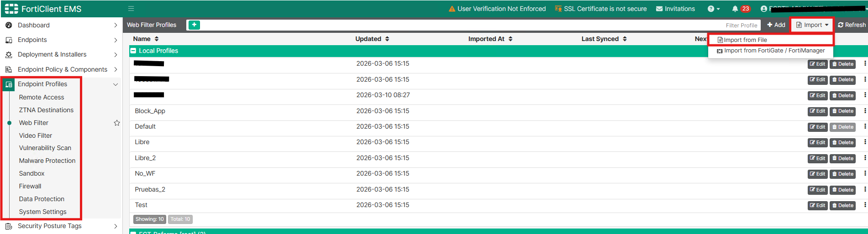The height and width of the screenshot is (234, 868).
Task: Click the Invitations envelope icon
Action: pyautogui.click(x=659, y=9)
